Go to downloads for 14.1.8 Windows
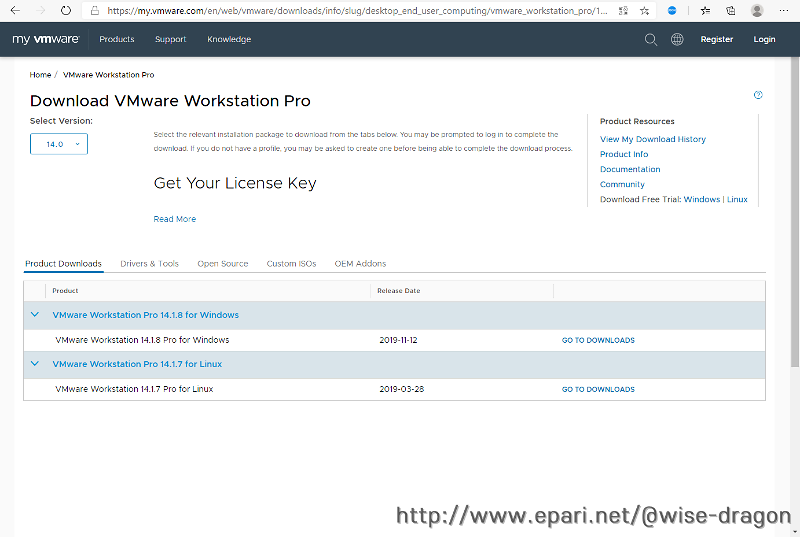 (x=598, y=340)
